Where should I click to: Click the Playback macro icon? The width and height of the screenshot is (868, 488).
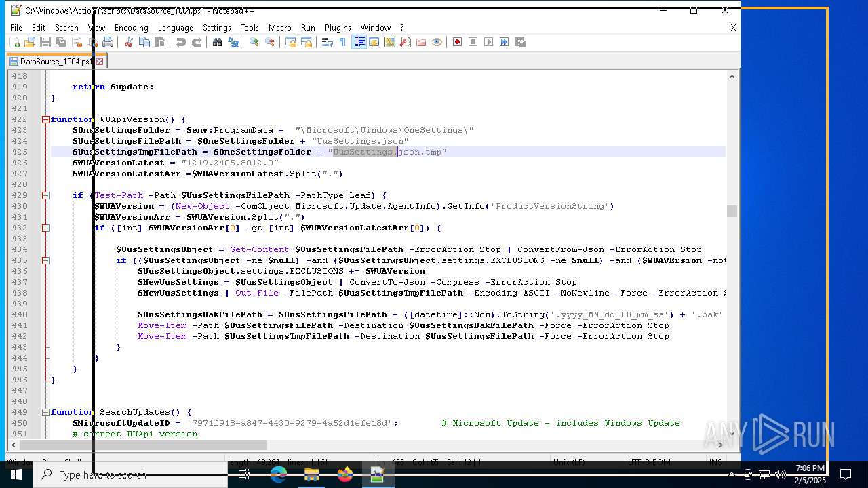[x=488, y=42]
